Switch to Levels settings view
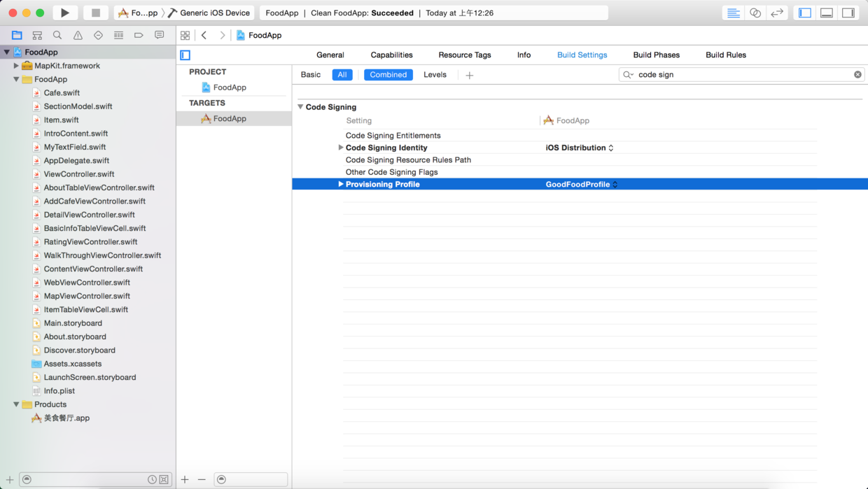Image resolution: width=868 pixels, height=489 pixels. (x=435, y=74)
